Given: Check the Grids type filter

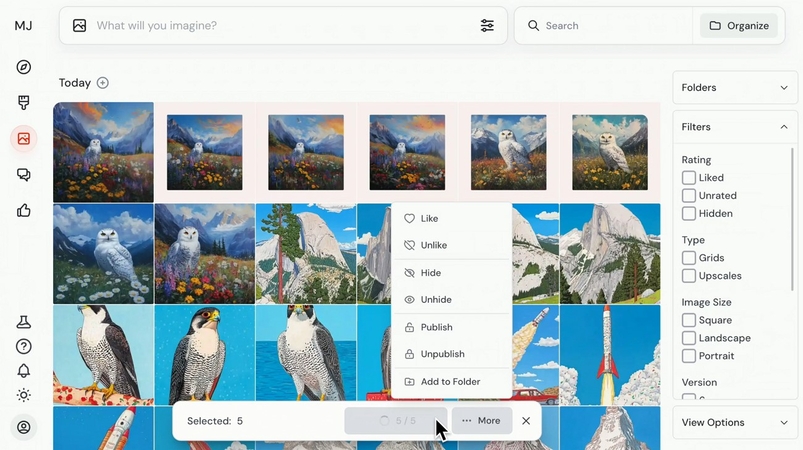Looking at the screenshot, I should click(689, 258).
